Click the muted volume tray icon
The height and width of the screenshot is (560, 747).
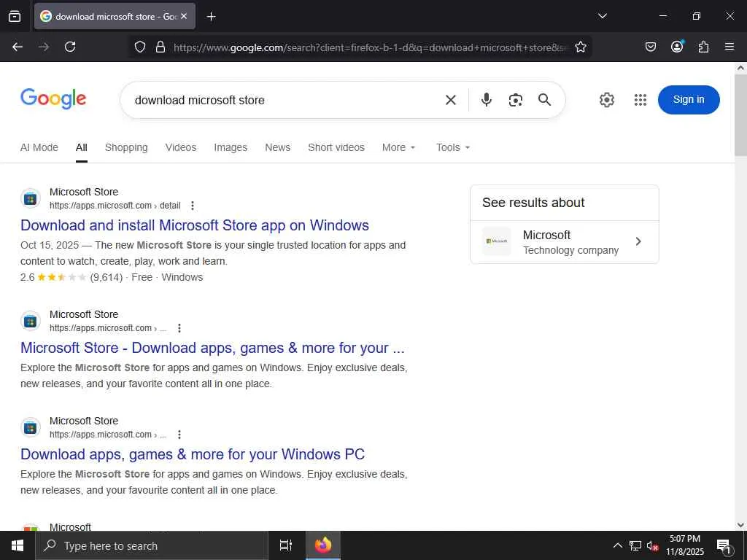coord(652,545)
